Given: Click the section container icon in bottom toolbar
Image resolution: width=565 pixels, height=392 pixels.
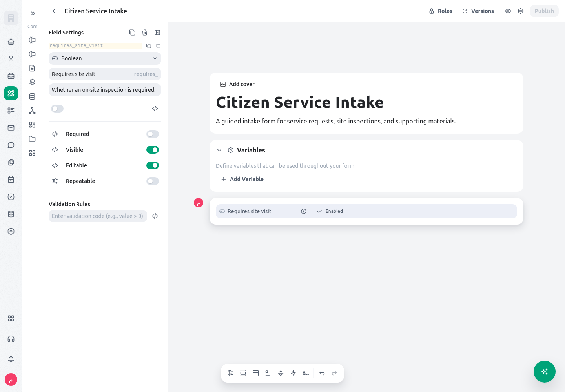Looking at the screenshot, I should tap(243, 373).
